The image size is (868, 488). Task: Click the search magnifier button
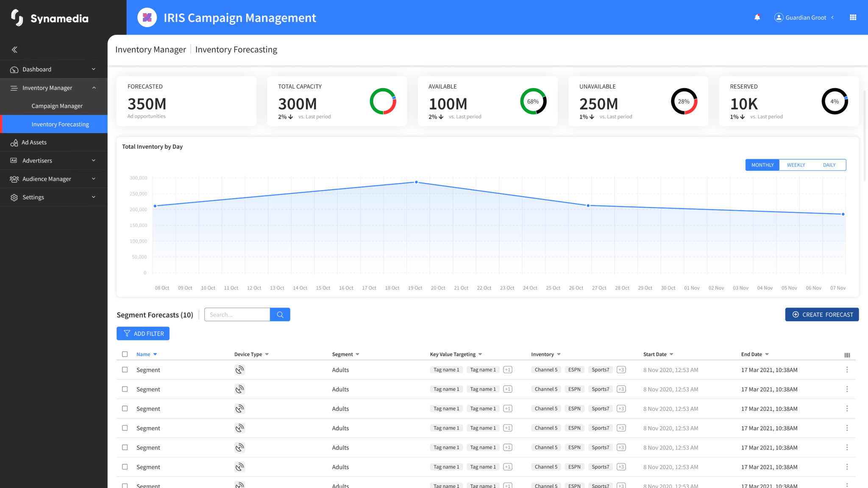pos(280,314)
